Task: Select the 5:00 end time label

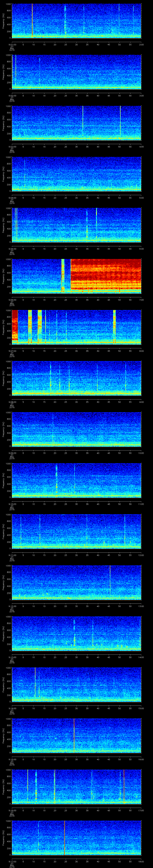Action: pyautogui.click(x=141, y=198)
